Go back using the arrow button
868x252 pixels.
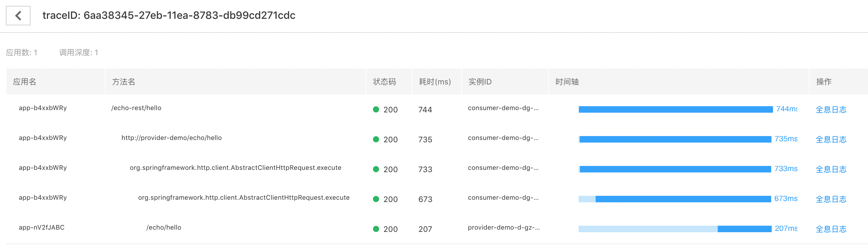click(x=18, y=16)
